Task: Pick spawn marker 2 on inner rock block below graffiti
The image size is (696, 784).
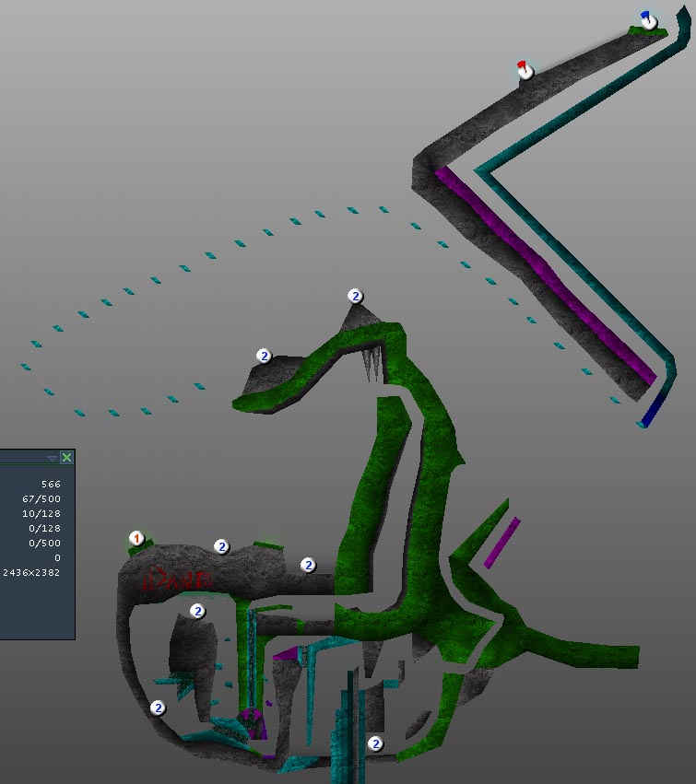Action: [197, 611]
